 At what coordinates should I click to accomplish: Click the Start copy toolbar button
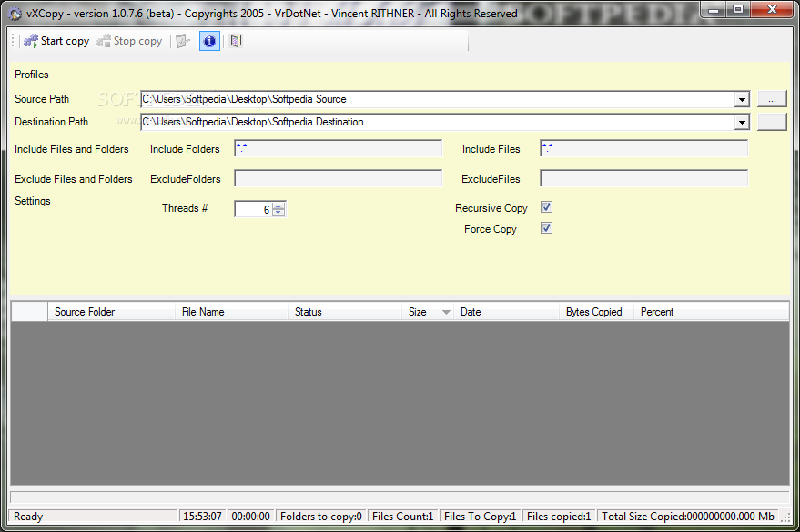(56, 41)
